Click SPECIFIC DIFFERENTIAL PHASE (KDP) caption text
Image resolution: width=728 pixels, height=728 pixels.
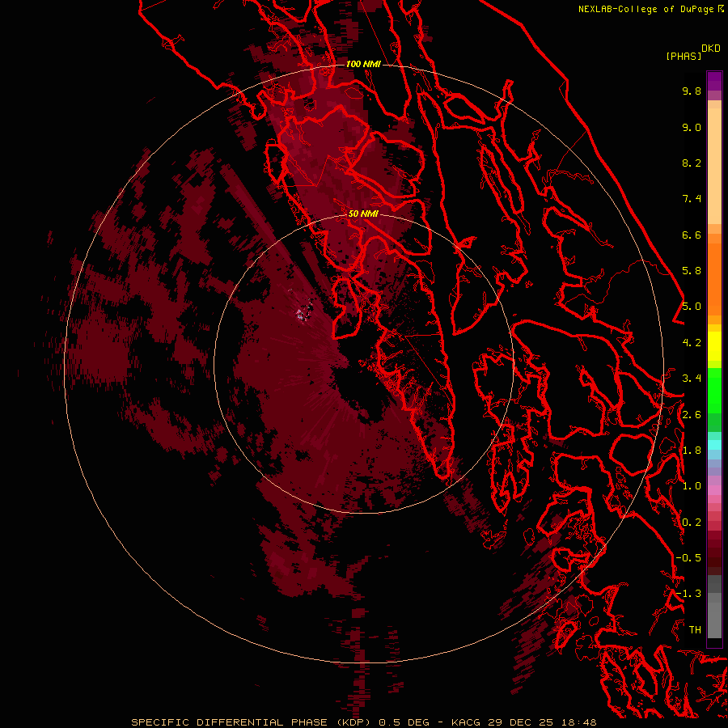point(252,722)
